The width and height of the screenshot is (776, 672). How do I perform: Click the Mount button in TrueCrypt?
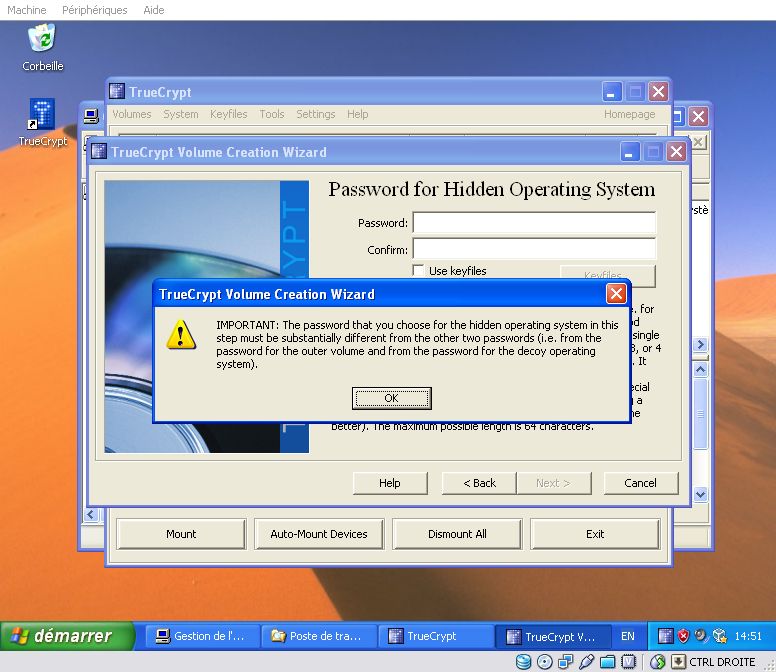[181, 533]
